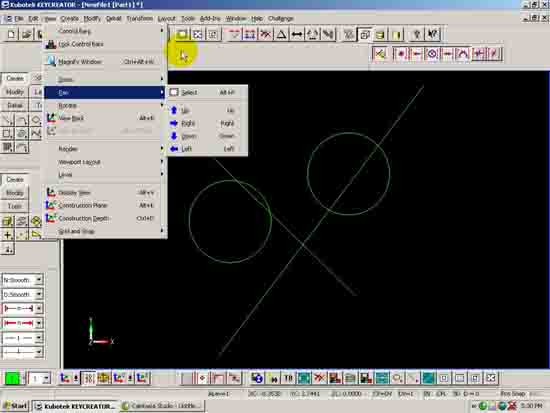Click the New file toolbar icon
Image resolution: width=550 pixels, height=413 pixels.
click(x=11, y=34)
